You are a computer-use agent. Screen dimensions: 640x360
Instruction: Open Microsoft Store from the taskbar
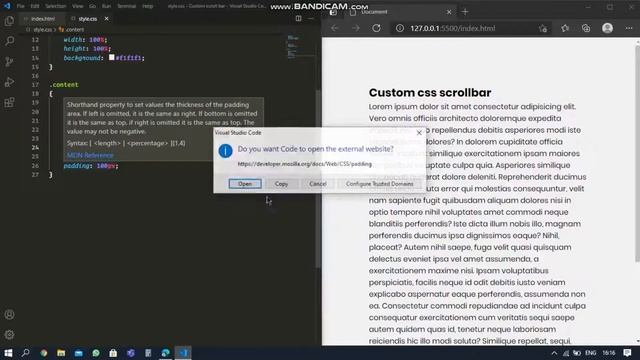(113, 353)
